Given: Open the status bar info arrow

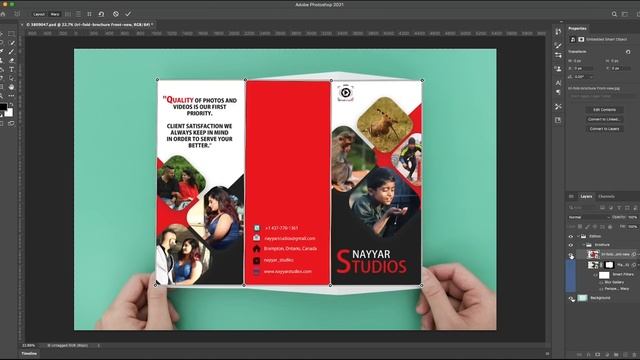Looking at the screenshot, I should 98,345.
